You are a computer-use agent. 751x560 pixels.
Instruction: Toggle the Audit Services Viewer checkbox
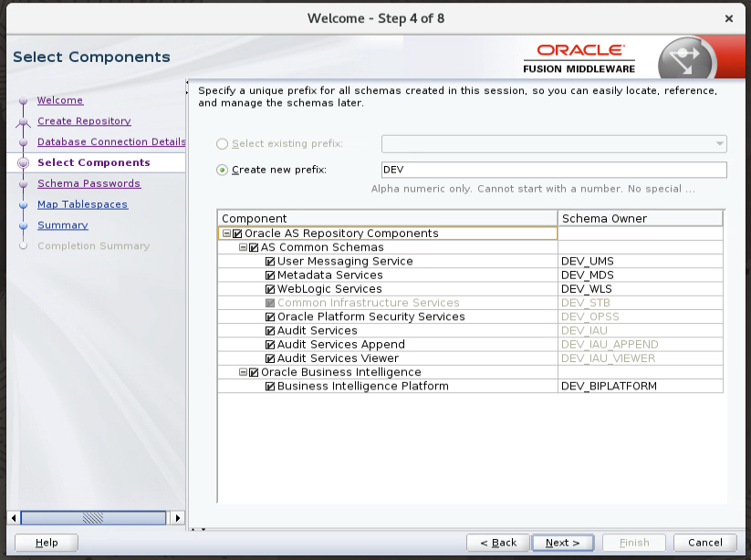270,358
